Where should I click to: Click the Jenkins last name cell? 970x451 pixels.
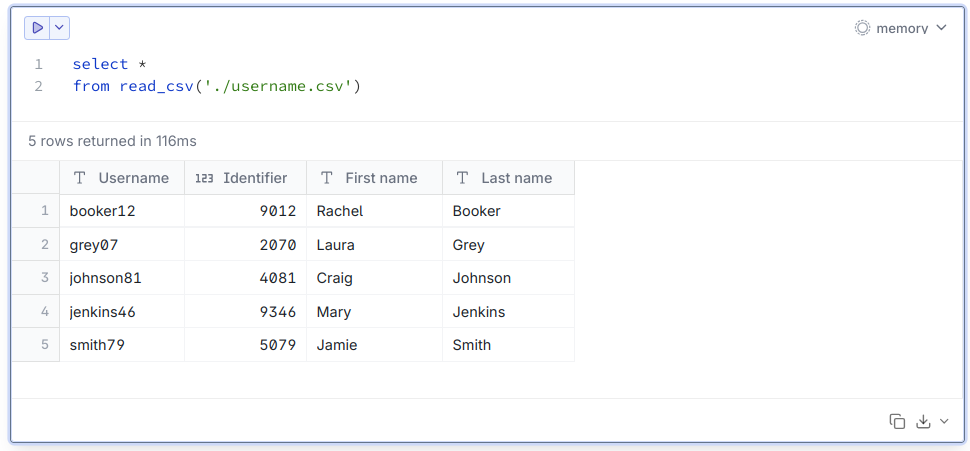click(x=509, y=311)
